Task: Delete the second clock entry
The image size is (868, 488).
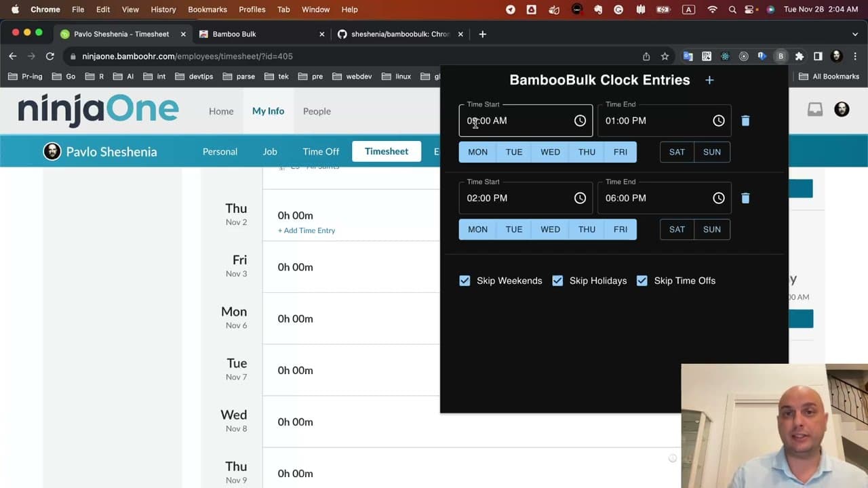Action: pyautogui.click(x=745, y=198)
